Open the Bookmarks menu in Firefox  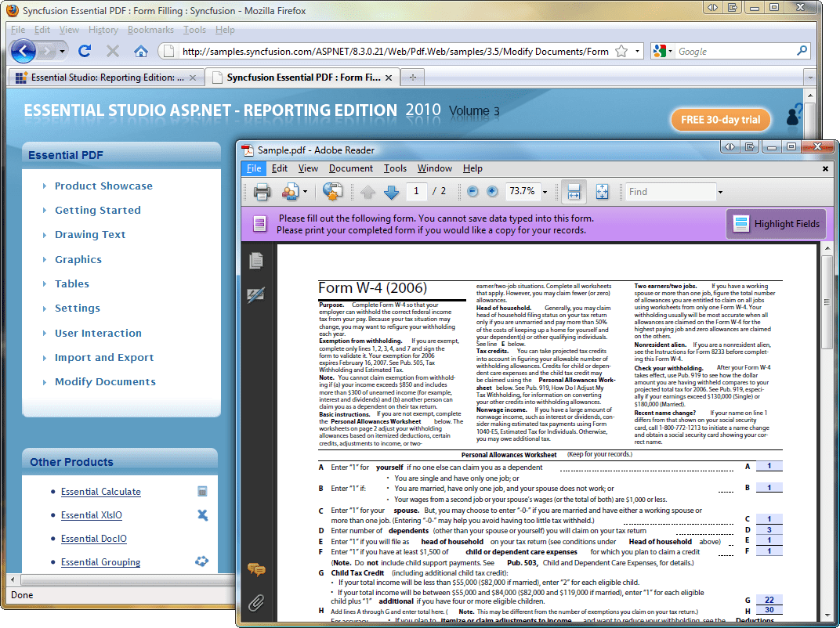pyautogui.click(x=150, y=30)
